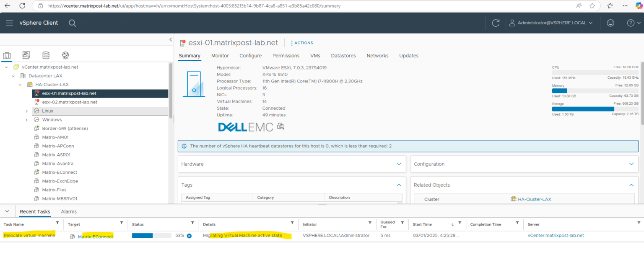The width and height of the screenshot is (644, 270).
Task: Open the hamburger menu next to vSphere Client
Action: [x=9, y=23]
